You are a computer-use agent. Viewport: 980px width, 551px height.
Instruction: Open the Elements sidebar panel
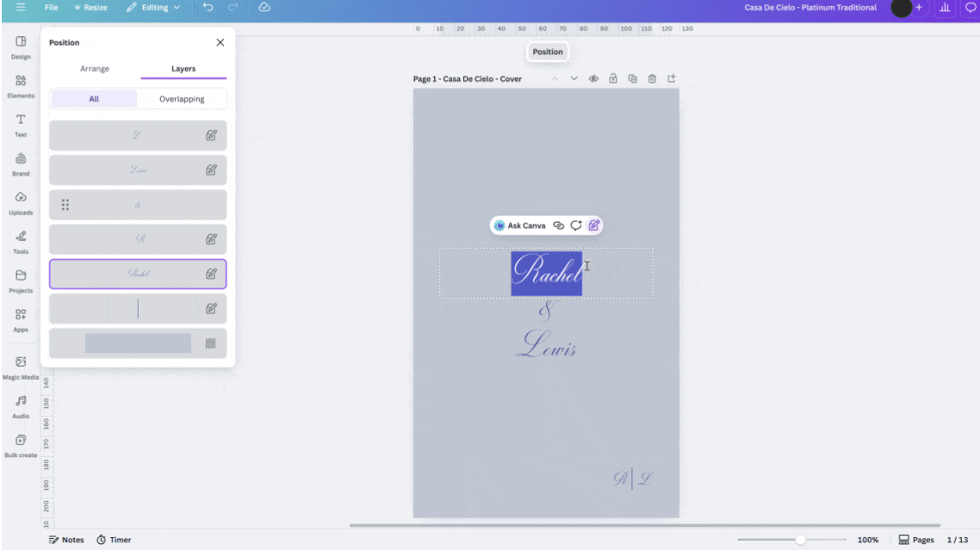21,85
